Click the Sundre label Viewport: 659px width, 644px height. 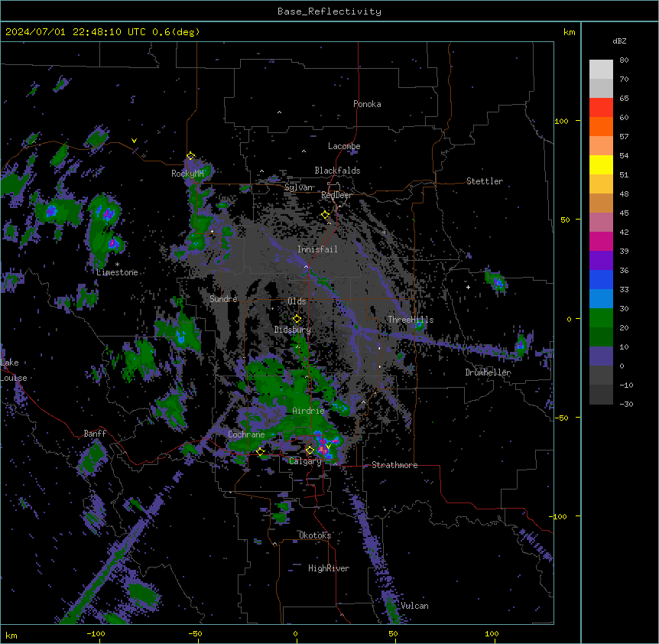pyautogui.click(x=223, y=299)
